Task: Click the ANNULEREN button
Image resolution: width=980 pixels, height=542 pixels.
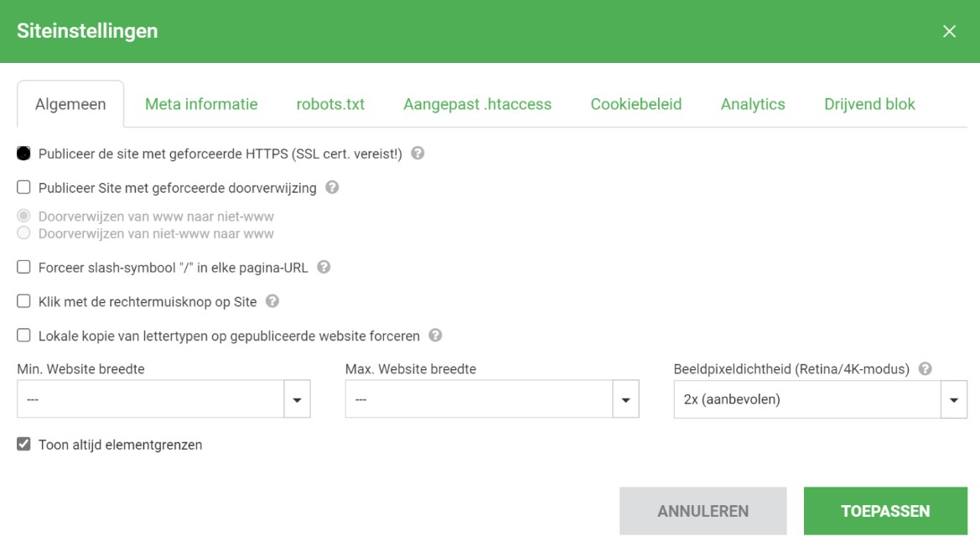Action: pyautogui.click(x=703, y=511)
